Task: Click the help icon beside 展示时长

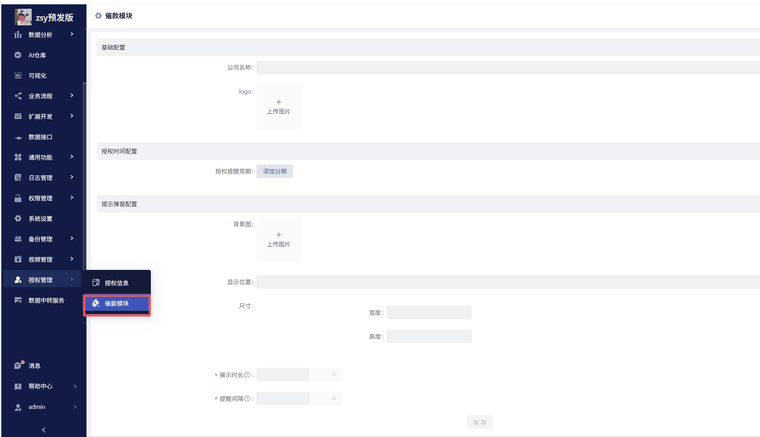Action: point(247,375)
